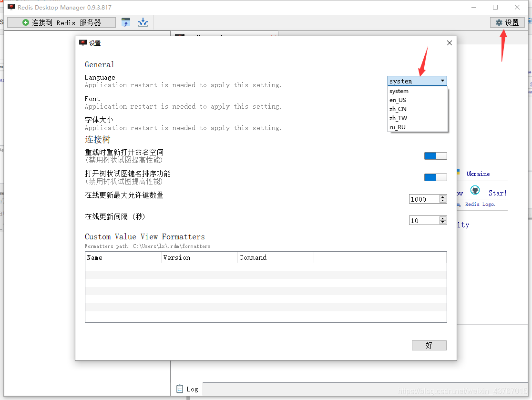Increase max allowed keys with up arrow
Screen dimensions: 532x400
tap(442, 197)
